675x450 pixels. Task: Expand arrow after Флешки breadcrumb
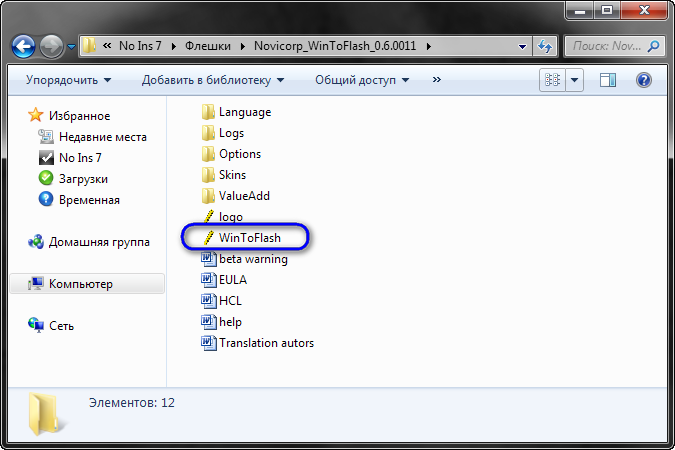tap(243, 46)
